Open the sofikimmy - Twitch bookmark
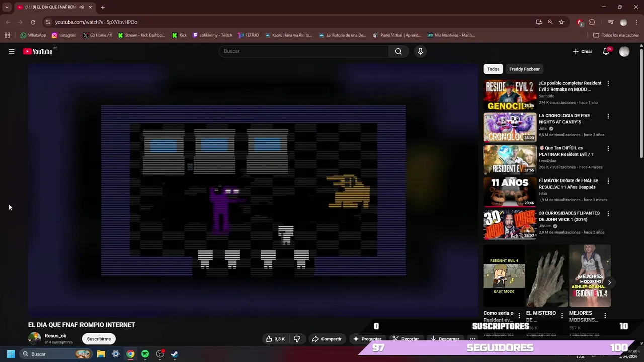The height and width of the screenshot is (362, 644). coord(212,35)
